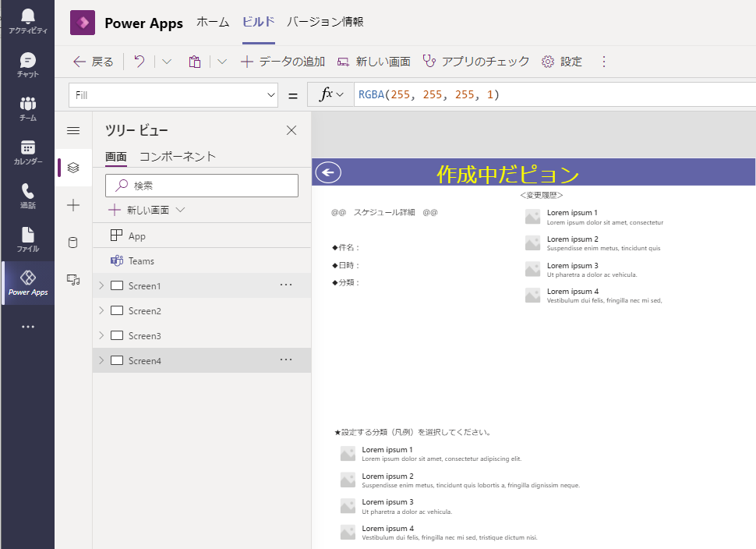Click the Paste icon in the toolbar

[194, 61]
